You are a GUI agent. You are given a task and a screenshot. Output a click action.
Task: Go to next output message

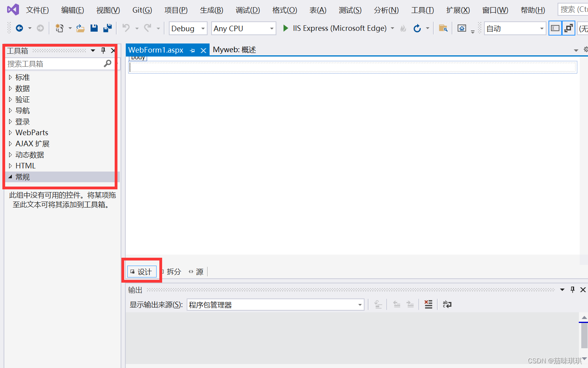(x=410, y=304)
